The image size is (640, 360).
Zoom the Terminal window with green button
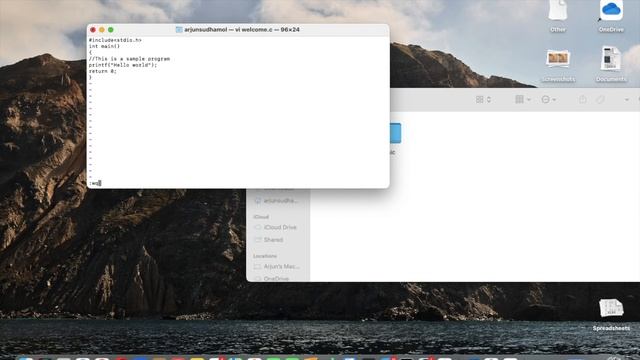coord(111,30)
